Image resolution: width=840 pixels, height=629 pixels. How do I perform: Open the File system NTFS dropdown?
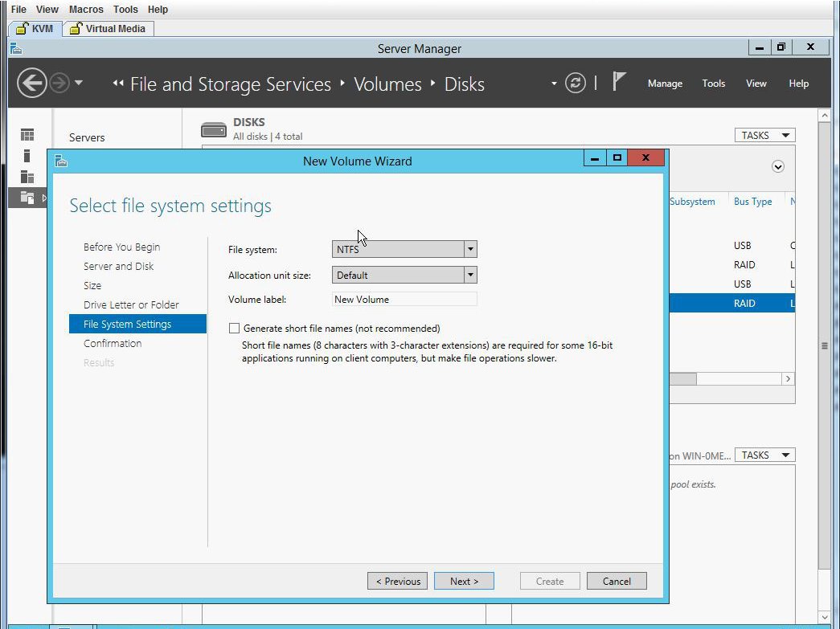point(404,250)
